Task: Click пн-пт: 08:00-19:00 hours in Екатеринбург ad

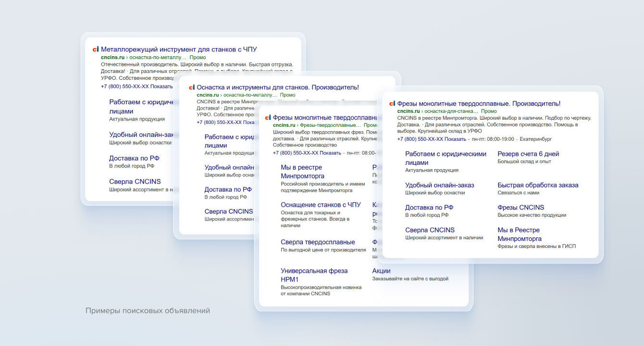Action: 493,139
